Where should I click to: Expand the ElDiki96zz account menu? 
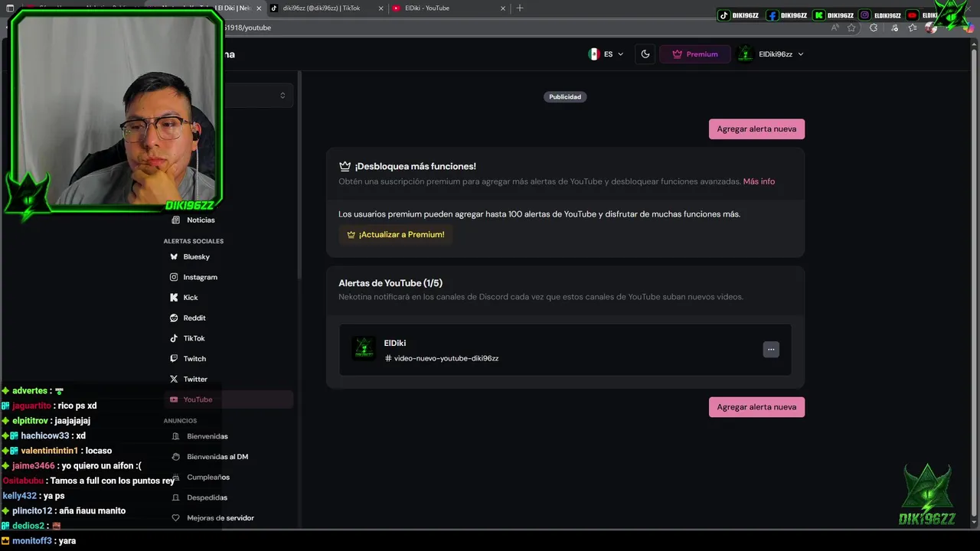[771, 54]
